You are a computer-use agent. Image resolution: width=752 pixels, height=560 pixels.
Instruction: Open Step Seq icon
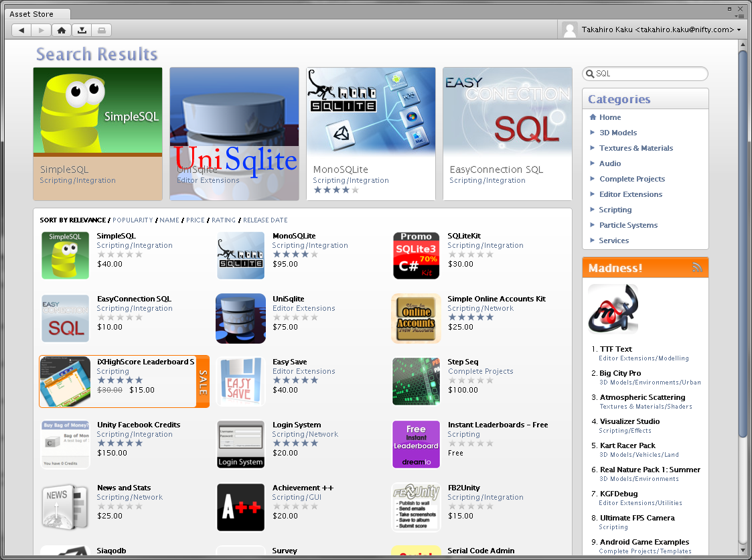(x=417, y=382)
